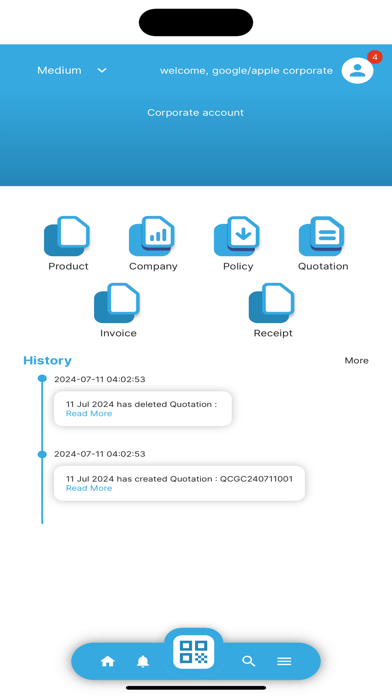Select the Product label
The width and height of the screenshot is (392, 696).
pyautogui.click(x=68, y=266)
